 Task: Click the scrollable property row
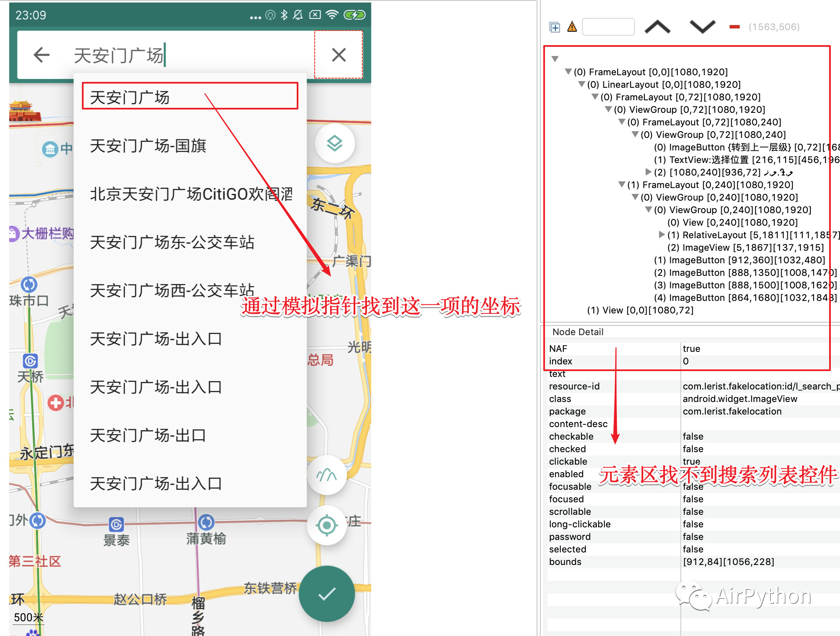pyautogui.click(x=694, y=511)
